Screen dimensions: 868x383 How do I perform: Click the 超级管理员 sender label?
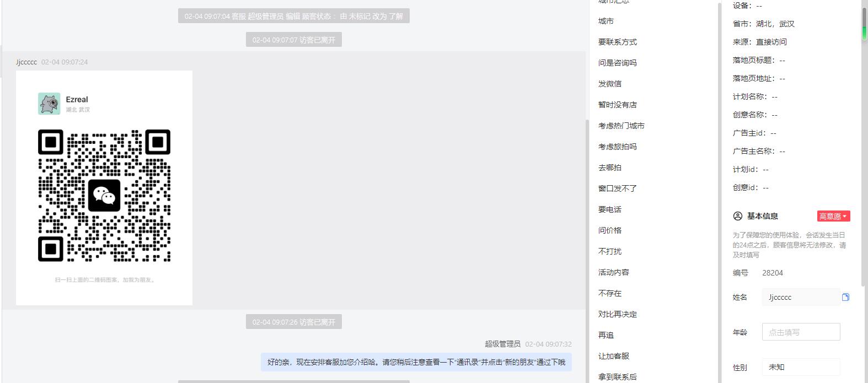point(502,344)
